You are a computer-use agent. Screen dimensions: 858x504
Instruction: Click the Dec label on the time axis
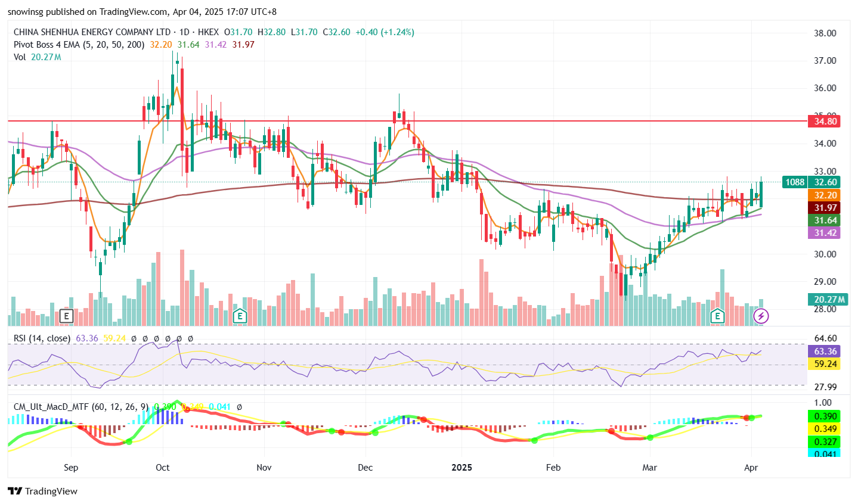pyautogui.click(x=365, y=468)
